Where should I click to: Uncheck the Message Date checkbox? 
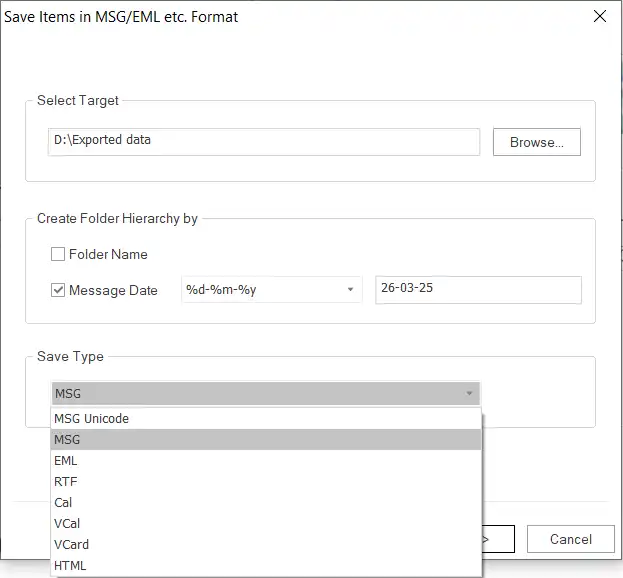(x=58, y=290)
